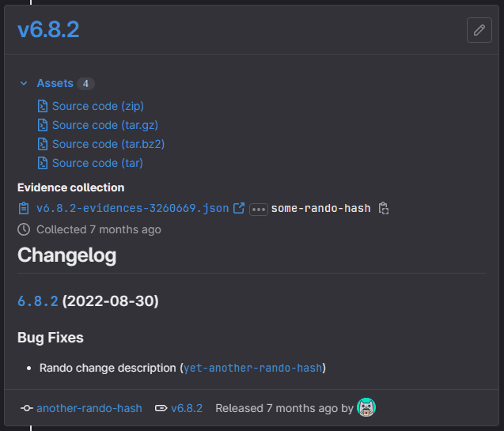Expand the truncated hash ellipsis button
Viewport: 504px width, 431px height.
258,210
